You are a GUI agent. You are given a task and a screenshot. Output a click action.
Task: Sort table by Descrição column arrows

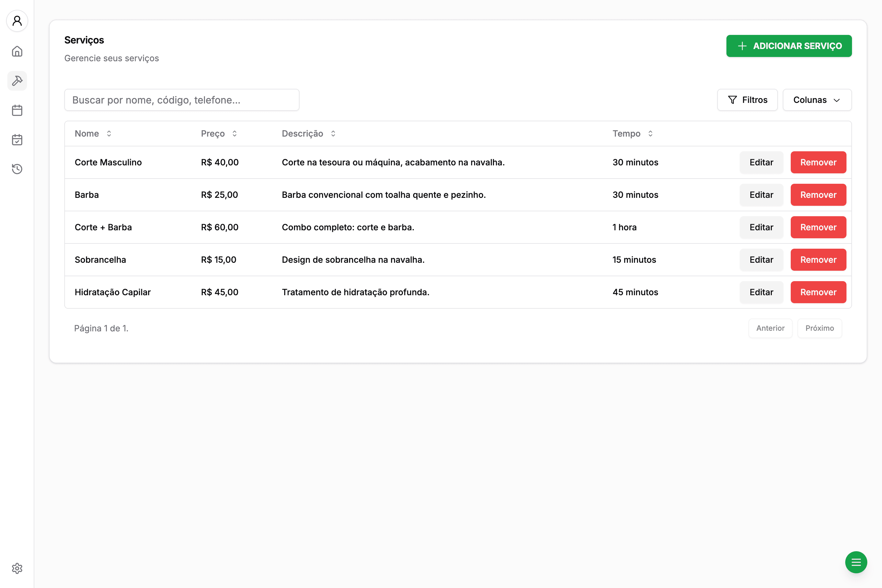click(333, 134)
